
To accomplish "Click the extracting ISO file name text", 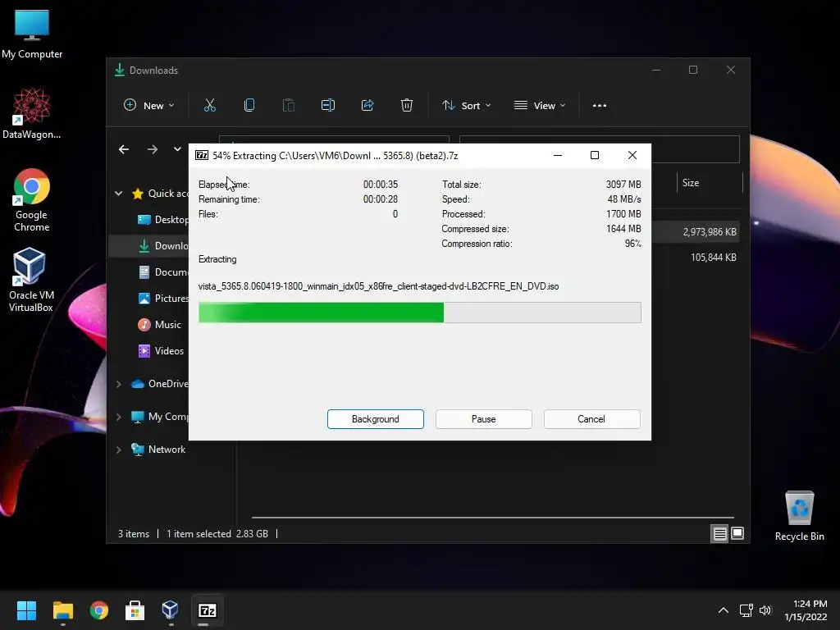I will pyautogui.click(x=378, y=286).
